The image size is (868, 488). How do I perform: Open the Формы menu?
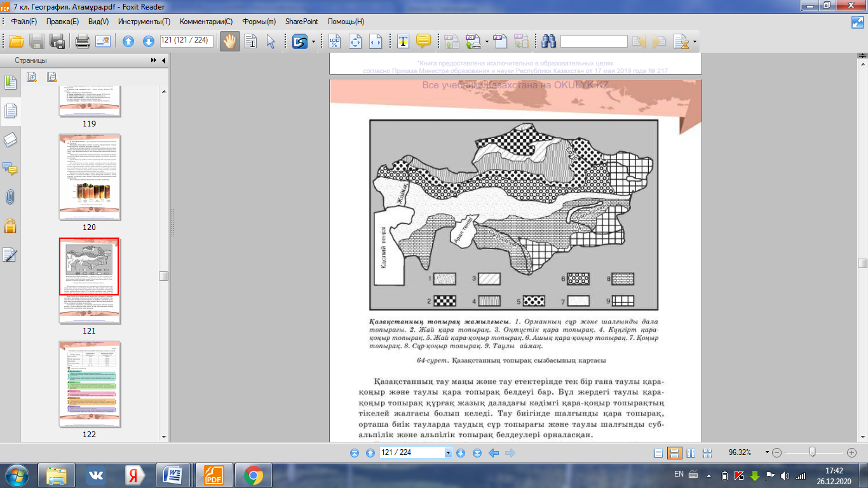pos(259,21)
